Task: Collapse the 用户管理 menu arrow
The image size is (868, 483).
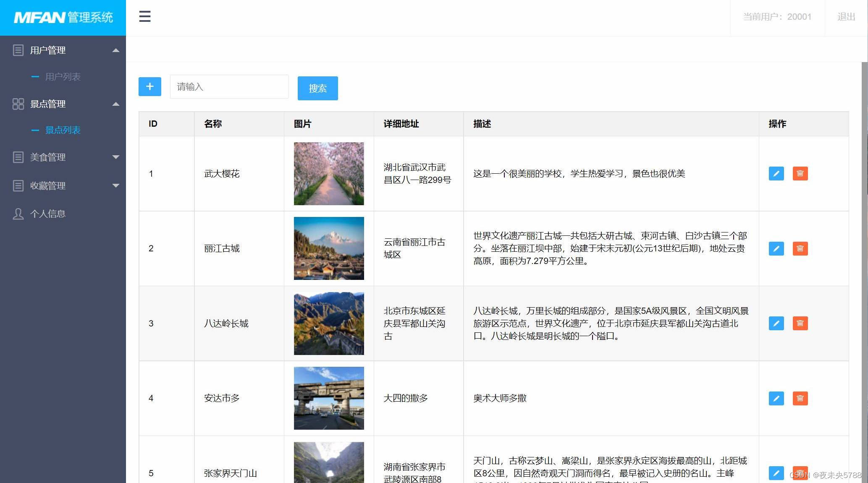Action: (116, 50)
